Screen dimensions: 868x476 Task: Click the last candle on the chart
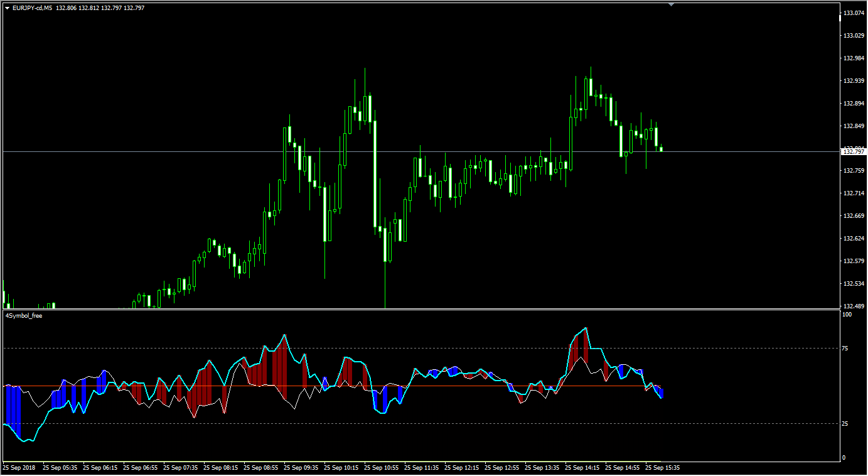(661, 149)
